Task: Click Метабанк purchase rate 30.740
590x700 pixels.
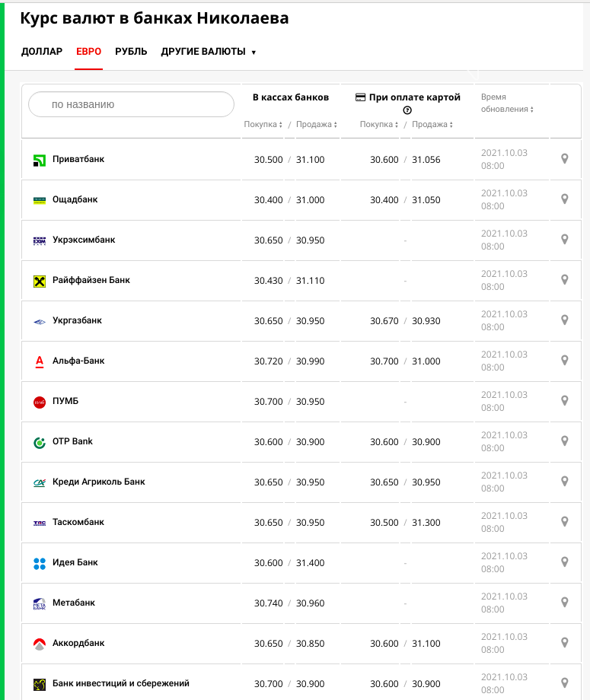Action: tap(269, 603)
